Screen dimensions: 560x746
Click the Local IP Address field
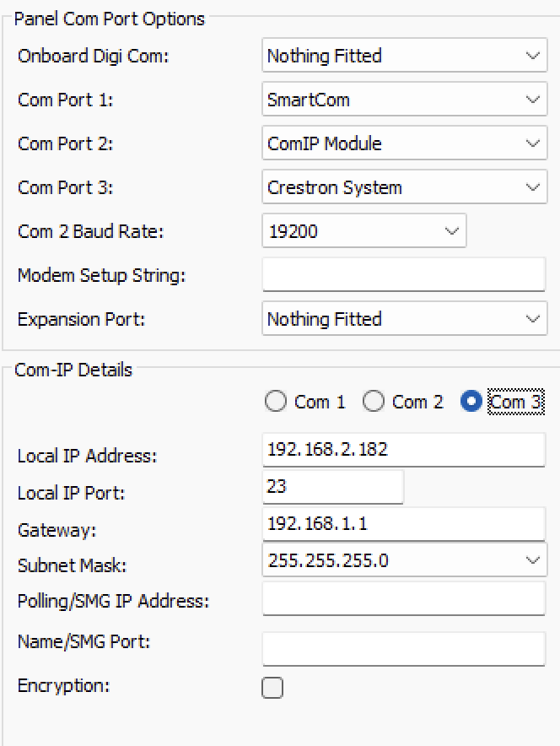(403, 450)
